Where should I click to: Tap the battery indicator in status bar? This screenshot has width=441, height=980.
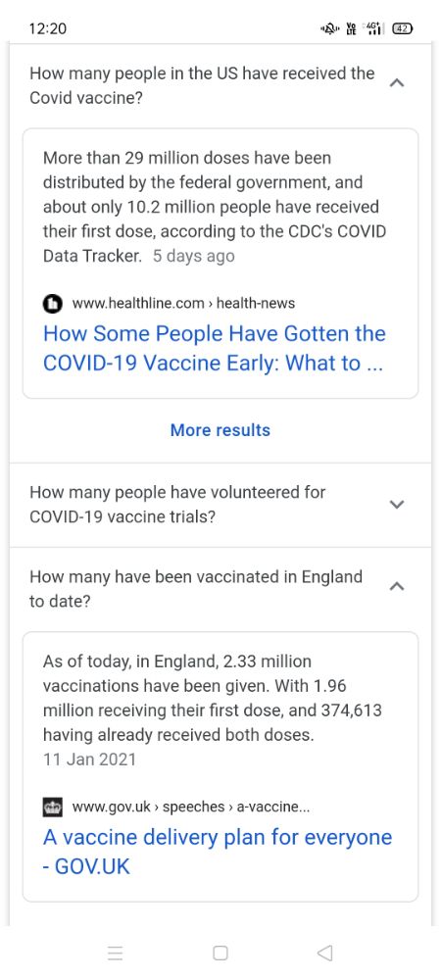pos(402,28)
